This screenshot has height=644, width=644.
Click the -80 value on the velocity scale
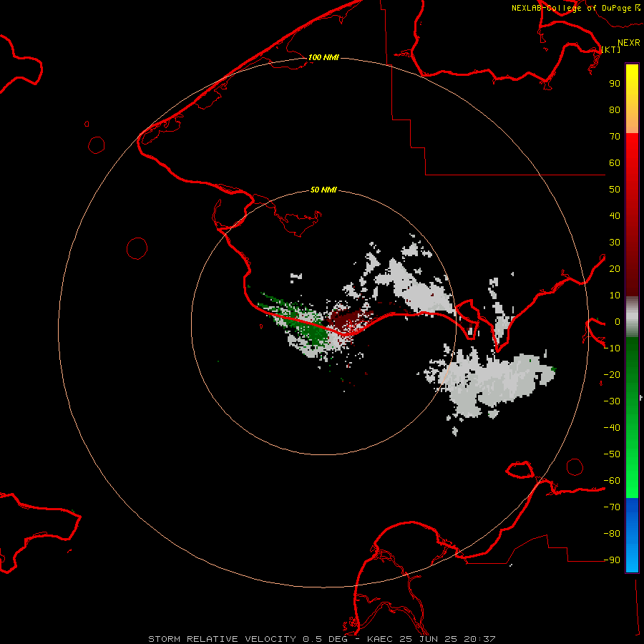(612, 534)
